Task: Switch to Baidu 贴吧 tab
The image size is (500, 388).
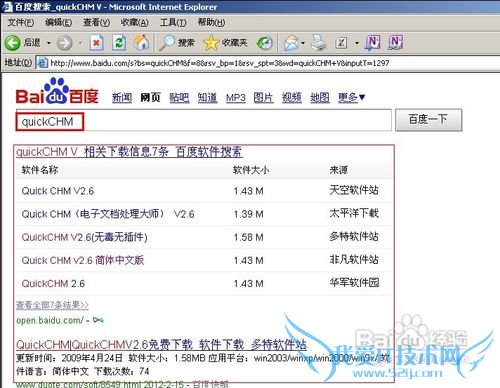Action: pyautogui.click(x=179, y=97)
